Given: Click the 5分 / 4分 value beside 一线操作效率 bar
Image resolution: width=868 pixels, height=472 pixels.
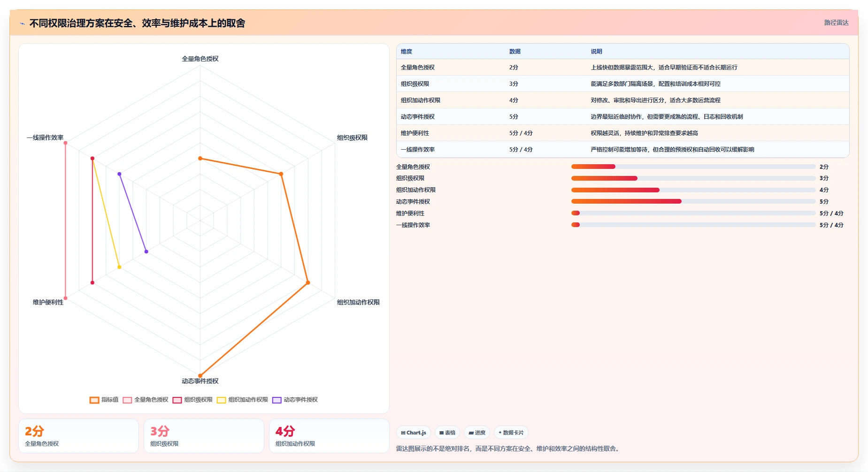Looking at the screenshot, I should (x=831, y=225).
